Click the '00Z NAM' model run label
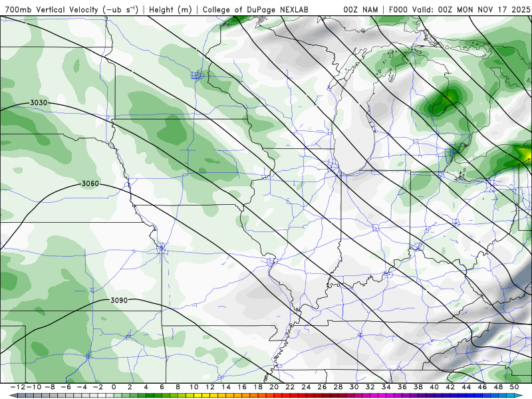The image size is (532, 399). 360,9
